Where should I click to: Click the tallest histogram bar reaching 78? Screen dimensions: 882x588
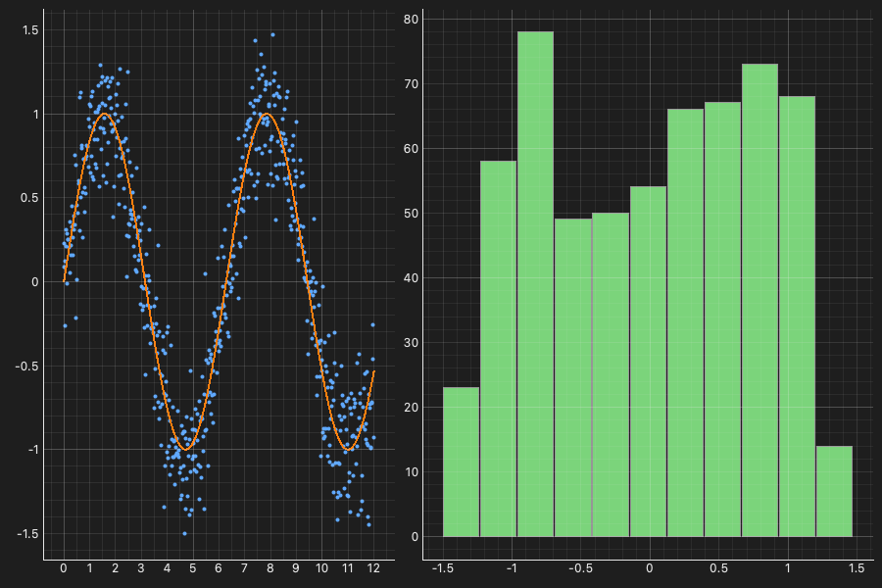535,284
